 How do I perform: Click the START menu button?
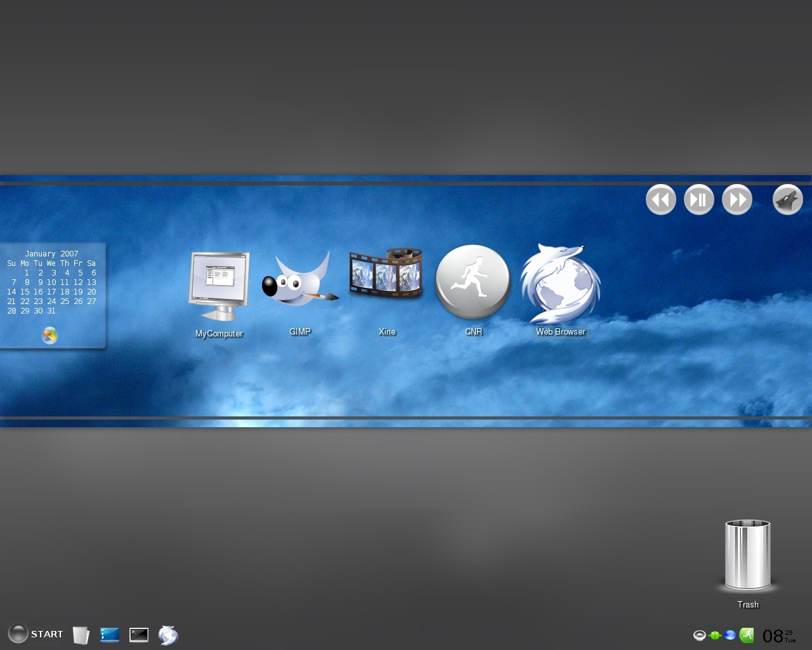[36, 633]
